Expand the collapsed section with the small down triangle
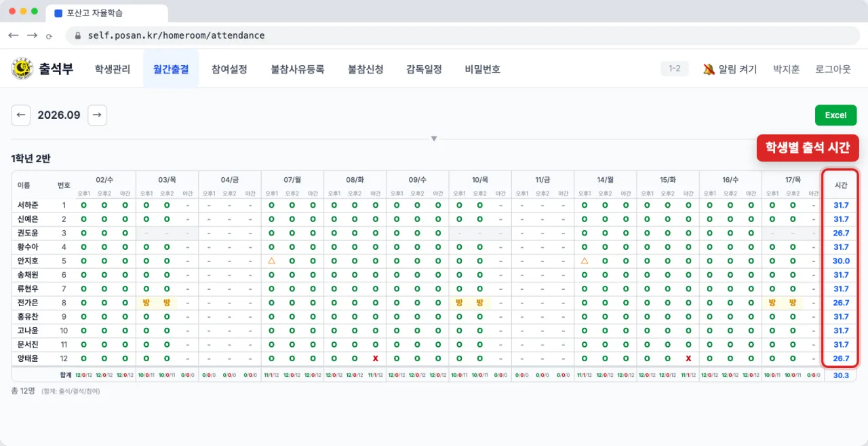This screenshot has height=446, width=868. tap(434, 138)
